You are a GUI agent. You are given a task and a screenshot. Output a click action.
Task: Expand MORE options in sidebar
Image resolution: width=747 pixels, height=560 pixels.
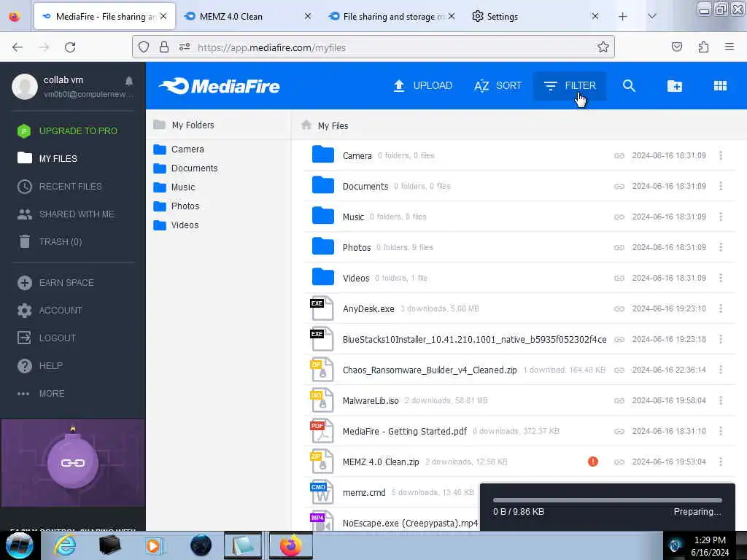click(42, 393)
